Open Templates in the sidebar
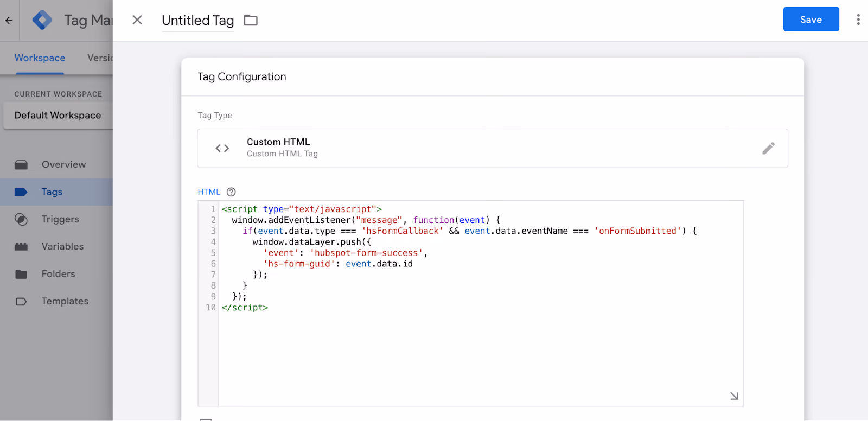 click(56, 301)
